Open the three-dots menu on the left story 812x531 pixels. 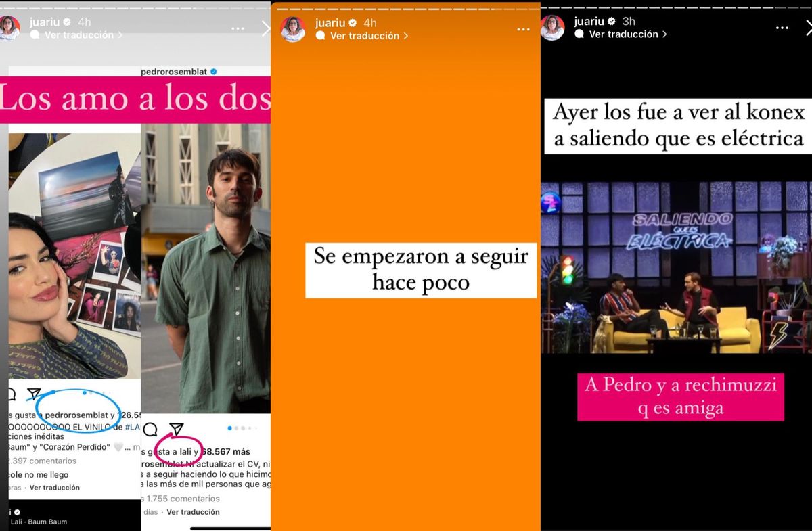pos(238,29)
